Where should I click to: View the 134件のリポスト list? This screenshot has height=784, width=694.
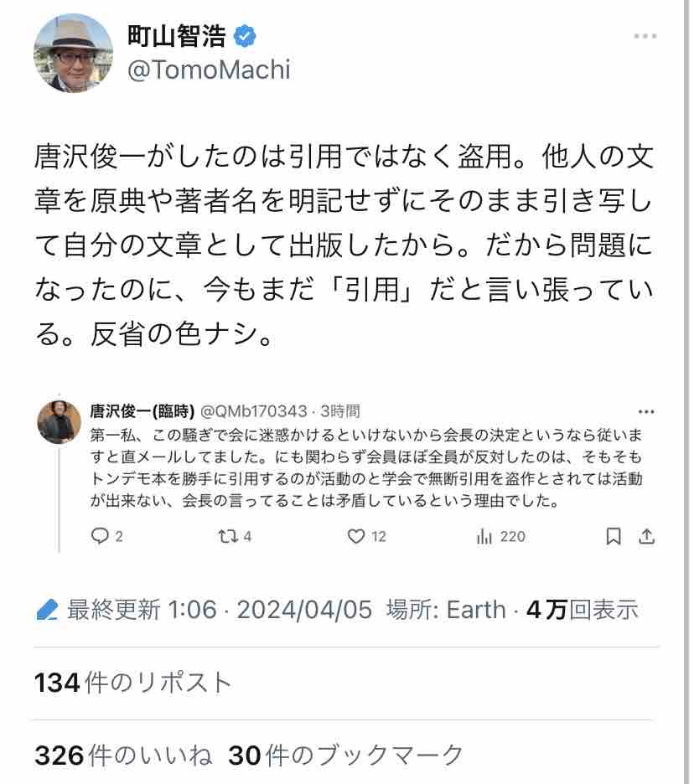132,683
